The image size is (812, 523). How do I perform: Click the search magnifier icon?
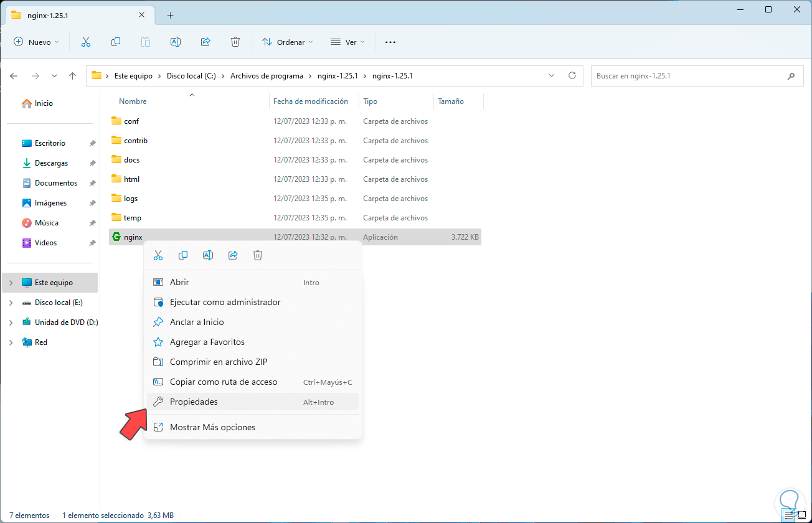(791, 76)
